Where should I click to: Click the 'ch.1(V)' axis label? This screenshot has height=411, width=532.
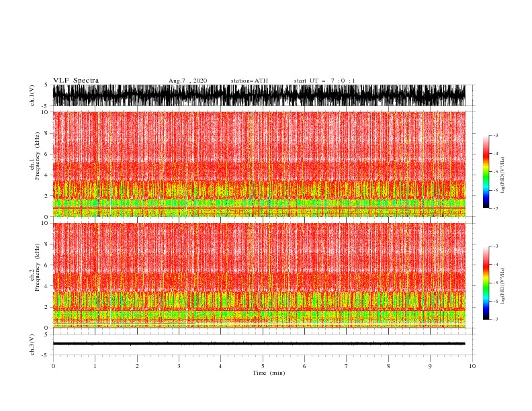click(32, 95)
